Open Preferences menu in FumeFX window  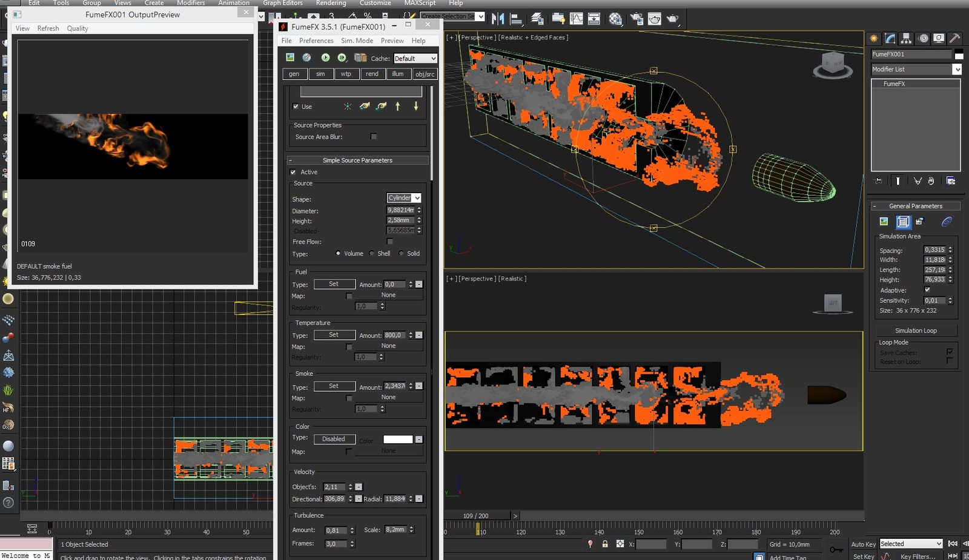(316, 41)
